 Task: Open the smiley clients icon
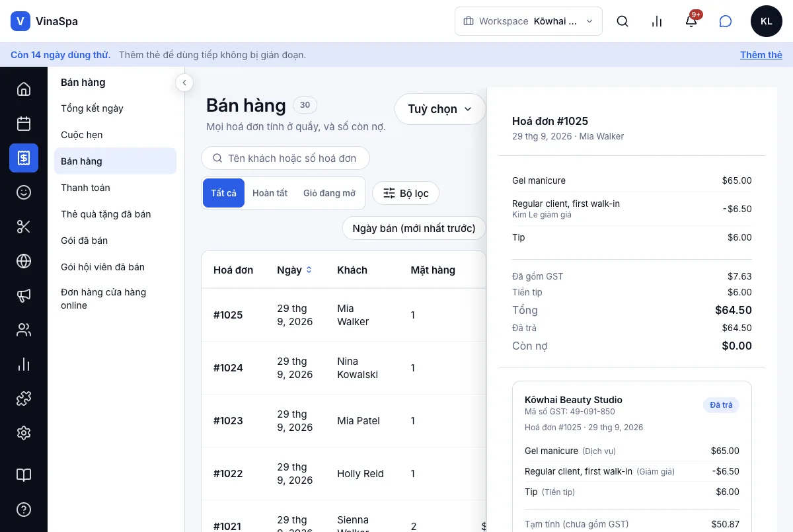(24, 192)
